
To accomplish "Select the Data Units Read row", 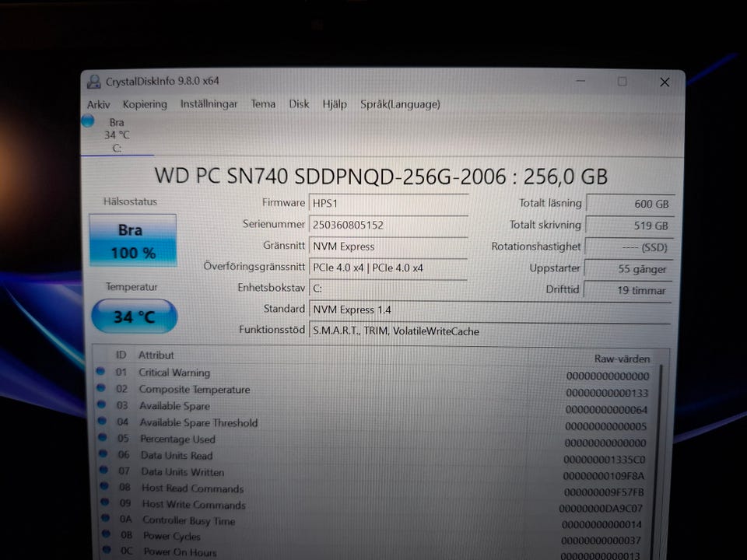I will (x=374, y=457).
